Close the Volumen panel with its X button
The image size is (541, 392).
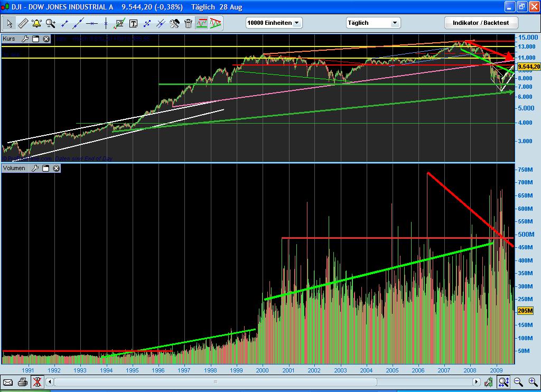tap(57, 168)
